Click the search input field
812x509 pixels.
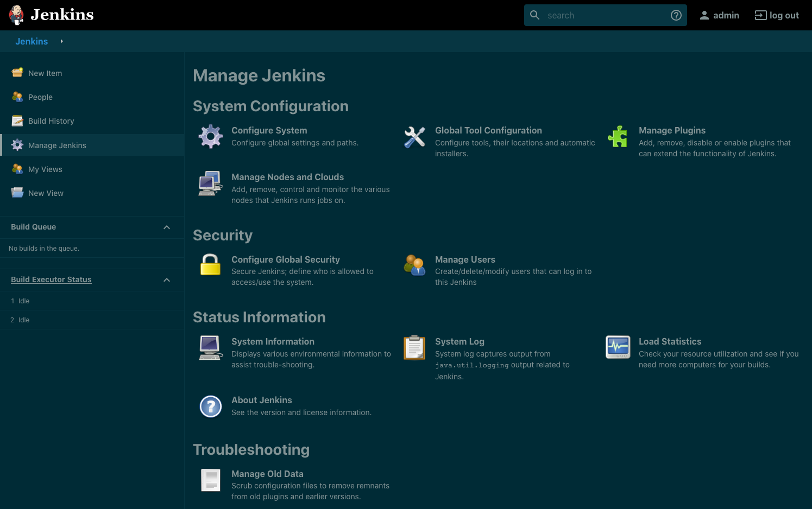pos(606,15)
